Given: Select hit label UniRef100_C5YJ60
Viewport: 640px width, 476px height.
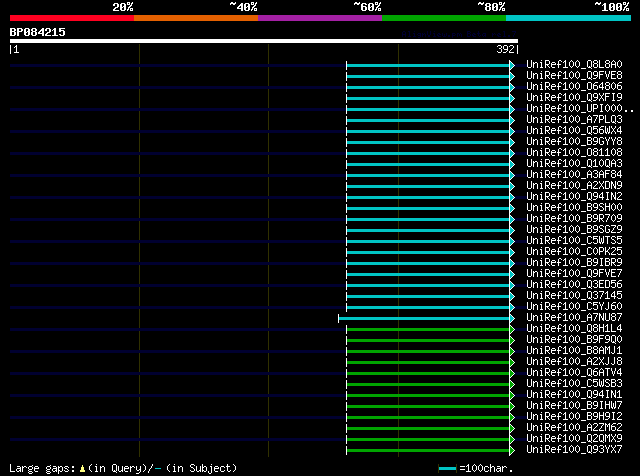Looking at the screenshot, I should point(574,307).
